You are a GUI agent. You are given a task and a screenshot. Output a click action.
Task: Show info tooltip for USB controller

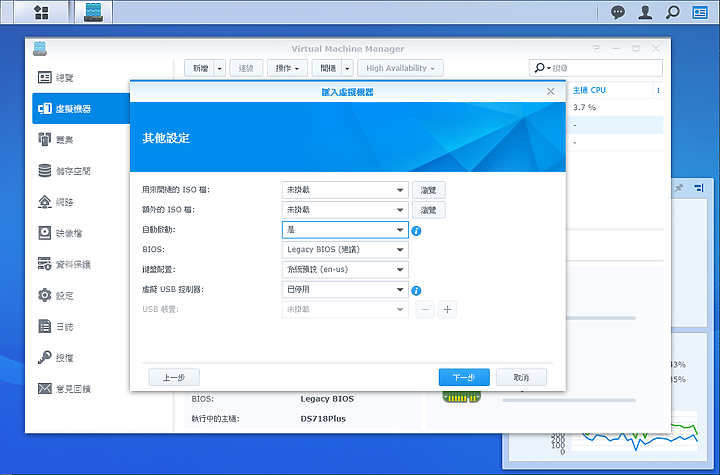(416, 290)
